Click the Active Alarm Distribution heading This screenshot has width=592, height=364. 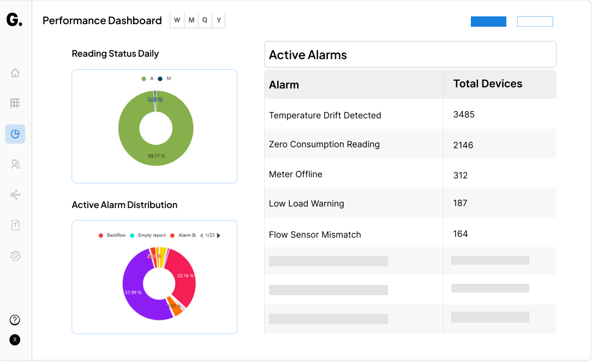(x=124, y=205)
